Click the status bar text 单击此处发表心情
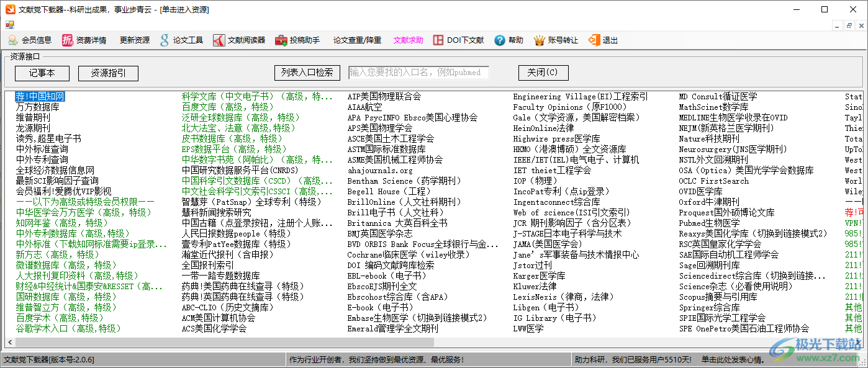868x368 pixels. (733, 359)
